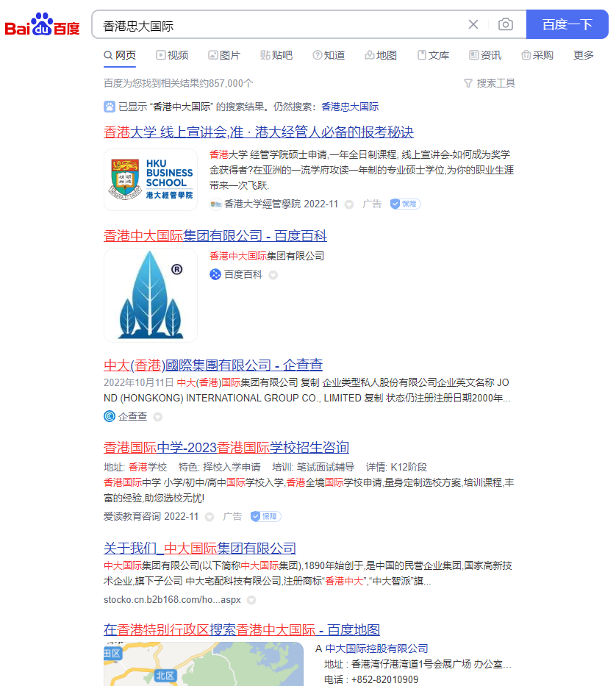The image size is (616, 686).
Task: Expand arrow next to 香港大学經管學院 2022-11
Action: (349, 204)
